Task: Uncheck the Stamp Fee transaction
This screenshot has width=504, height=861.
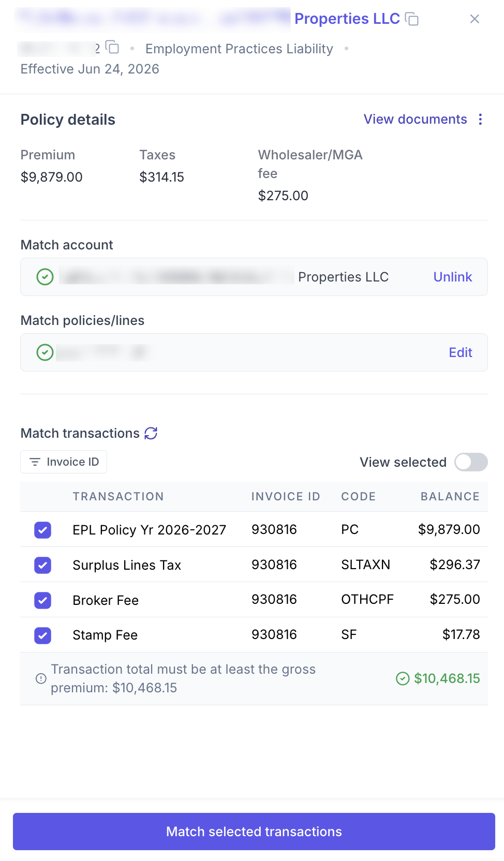Action: 43,635
